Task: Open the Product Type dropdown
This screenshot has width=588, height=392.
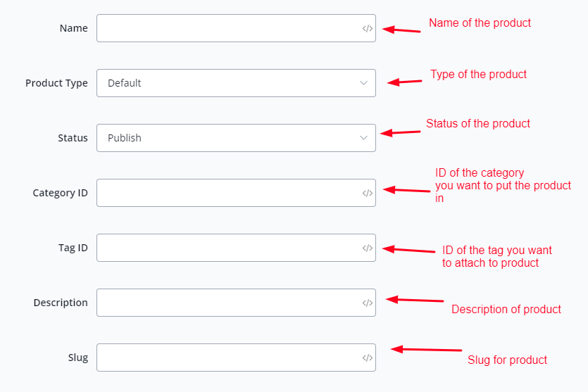Action: click(236, 83)
